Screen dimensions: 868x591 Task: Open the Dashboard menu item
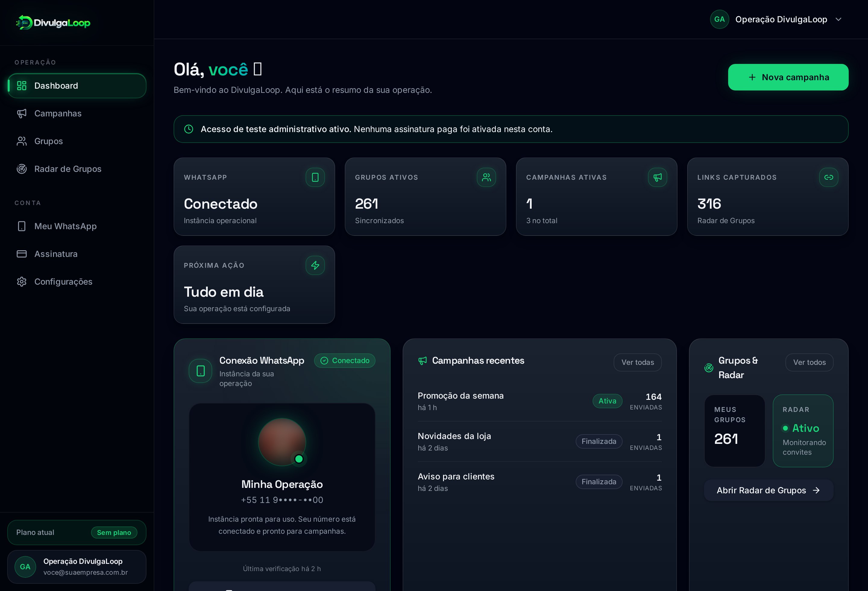point(77,86)
